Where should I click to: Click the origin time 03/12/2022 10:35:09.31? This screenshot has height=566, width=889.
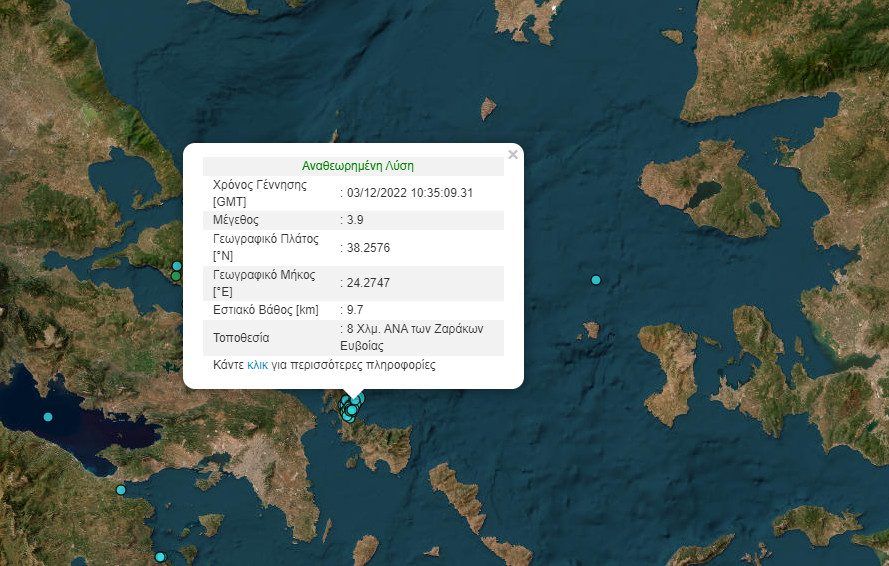410,193
